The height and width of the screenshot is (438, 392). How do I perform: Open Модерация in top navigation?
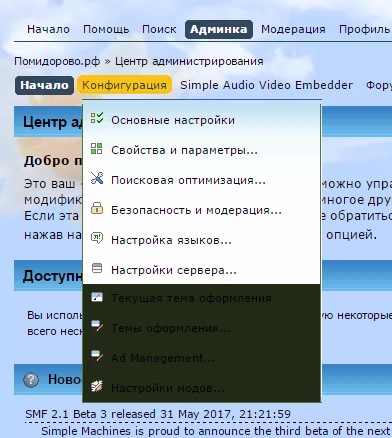click(x=293, y=29)
